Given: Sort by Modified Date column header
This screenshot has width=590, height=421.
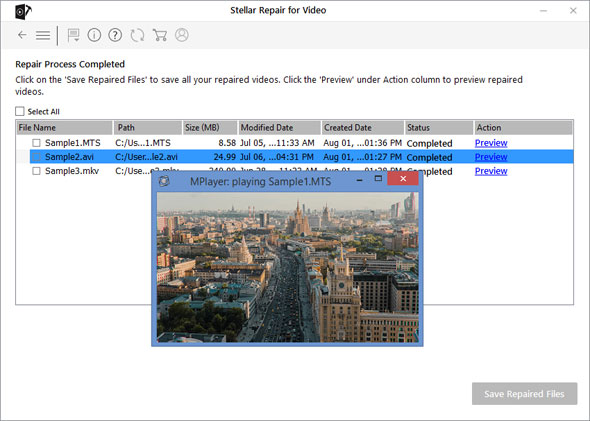Looking at the screenshot, I should 280,128.
